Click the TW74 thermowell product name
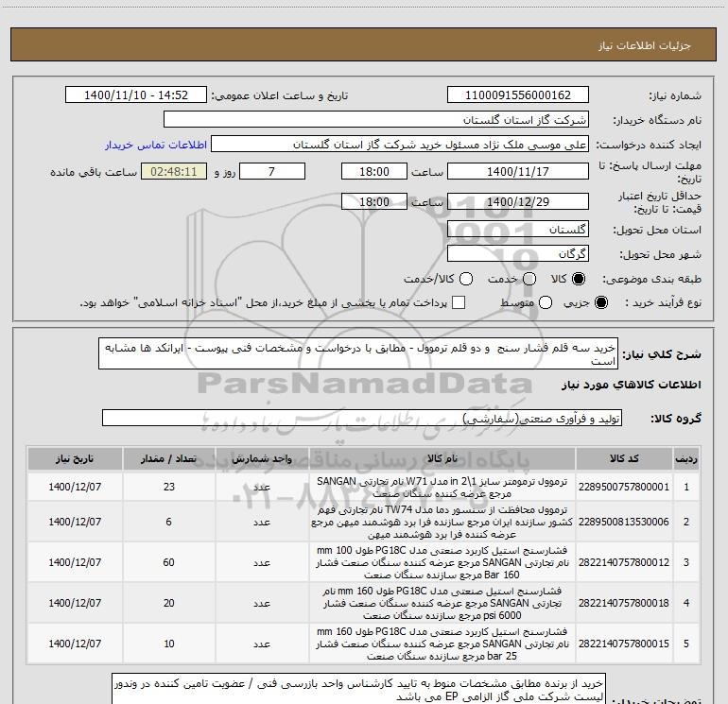The width and height of the screenshot is (728, 704). click(x=442, y=522)
